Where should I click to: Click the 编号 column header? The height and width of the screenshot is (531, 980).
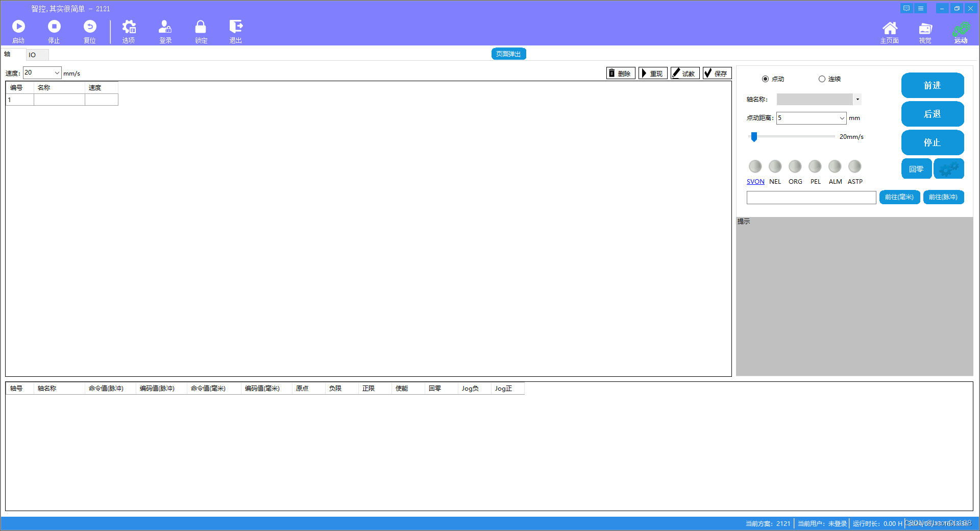tap(20, 88)
